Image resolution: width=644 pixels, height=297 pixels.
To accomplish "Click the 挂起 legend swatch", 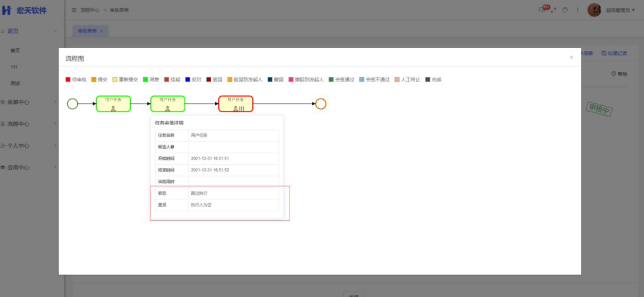I will point(166,79).
